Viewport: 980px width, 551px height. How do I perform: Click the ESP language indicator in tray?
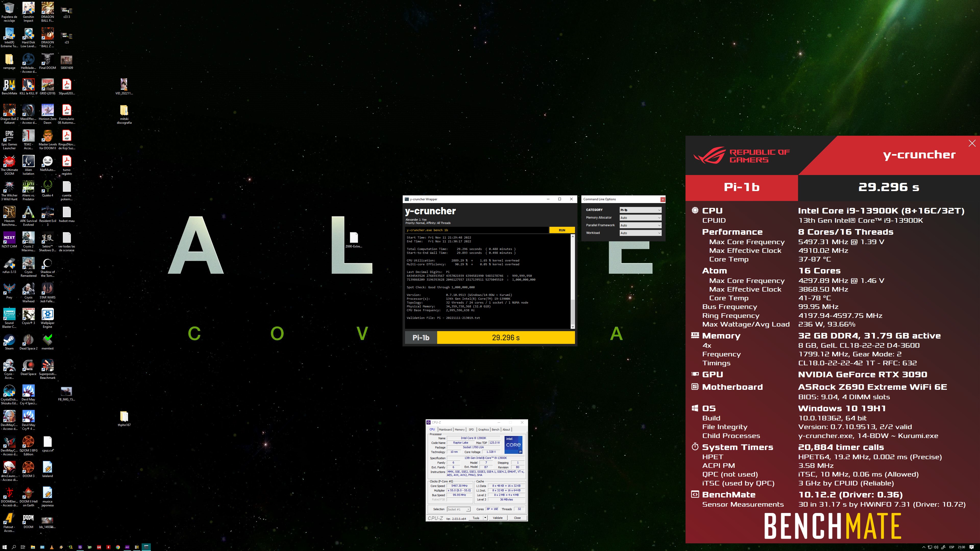tap(952, 547)
